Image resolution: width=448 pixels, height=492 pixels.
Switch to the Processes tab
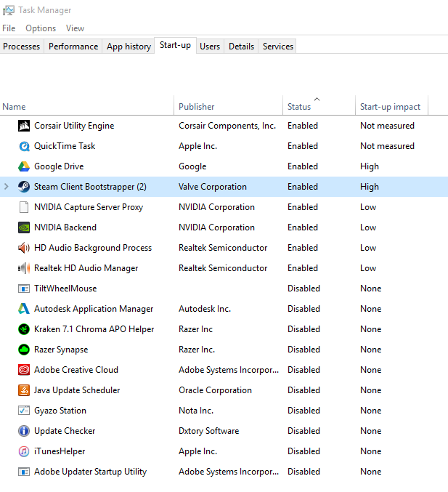[x=22, y=47]
